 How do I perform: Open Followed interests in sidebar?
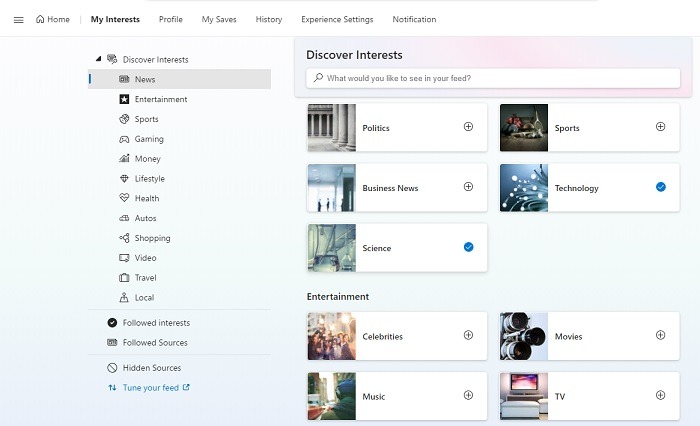pyautogui.click(x=156, y=322)
